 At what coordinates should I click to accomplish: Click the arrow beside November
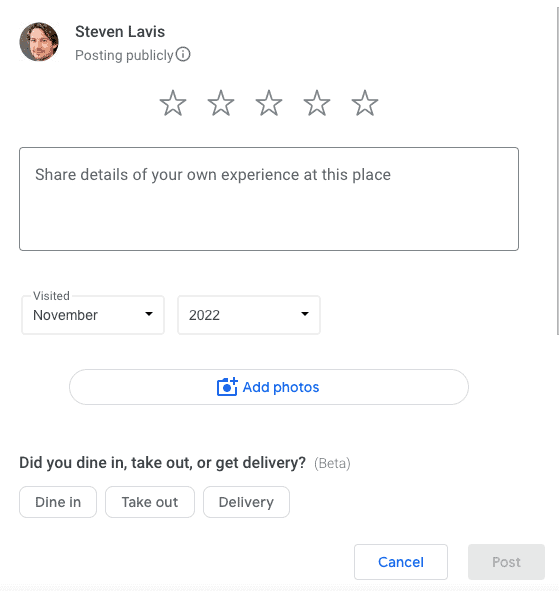pos(149,314)
